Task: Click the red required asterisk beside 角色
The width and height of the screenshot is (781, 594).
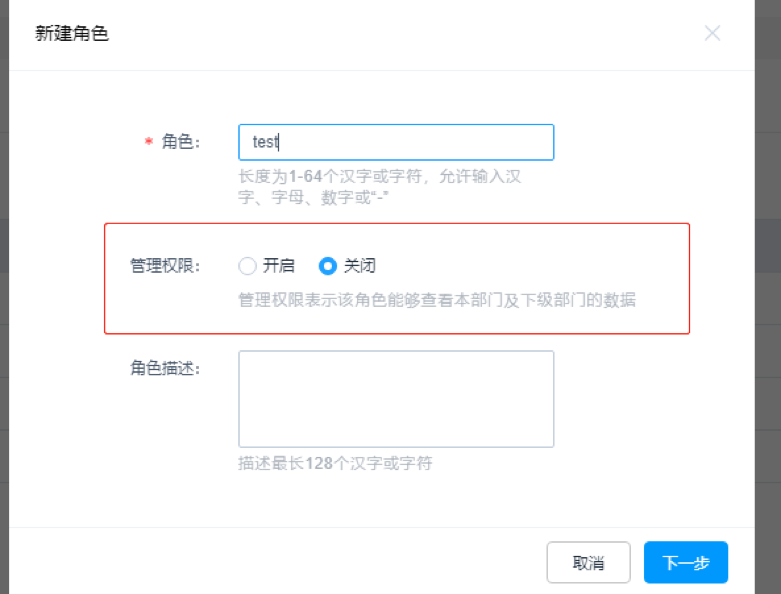Action: click(148, 142)
